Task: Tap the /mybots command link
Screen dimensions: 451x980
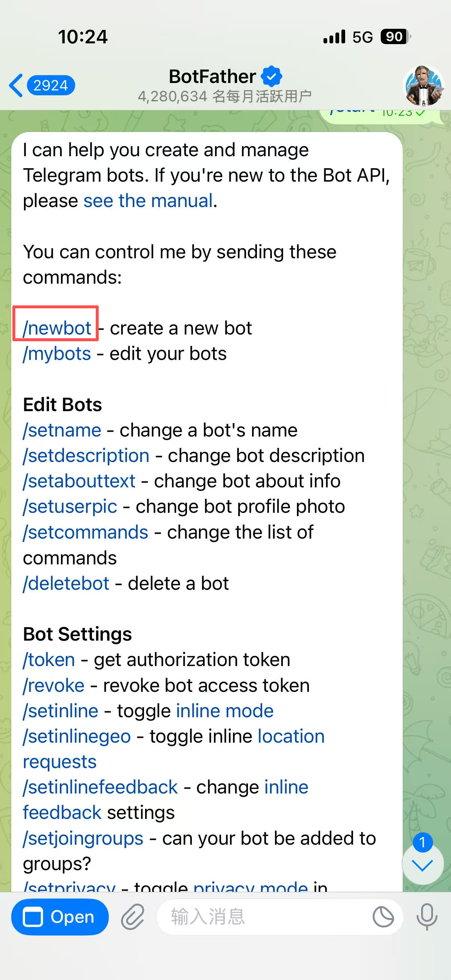Action: coord(57,354)
